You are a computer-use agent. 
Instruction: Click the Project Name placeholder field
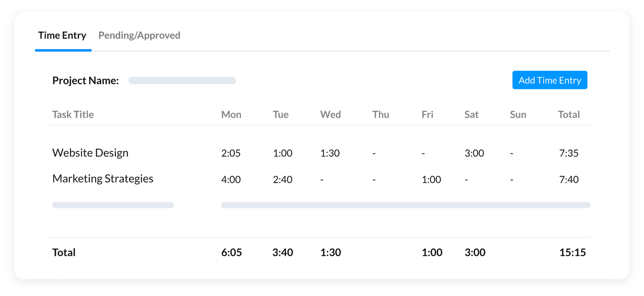coord(182,80)
